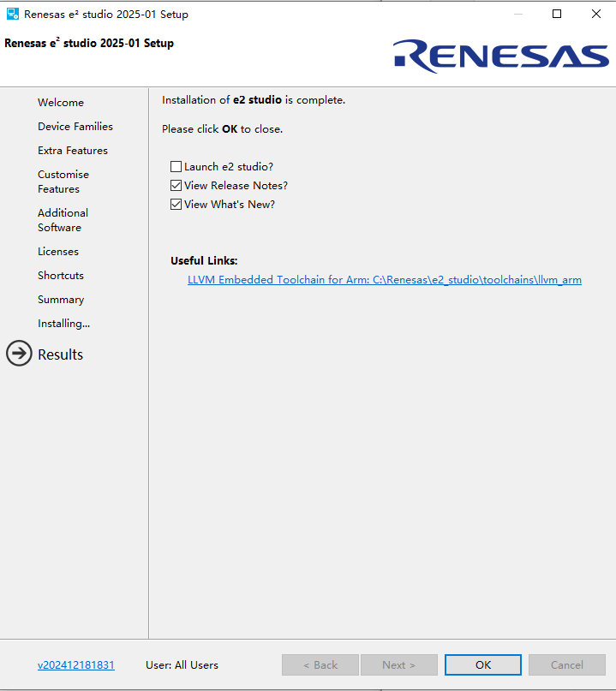Select the Shortcuts step in sidebar
The width and height of the screenshot is (616, 691).
[x=61, y=276]
